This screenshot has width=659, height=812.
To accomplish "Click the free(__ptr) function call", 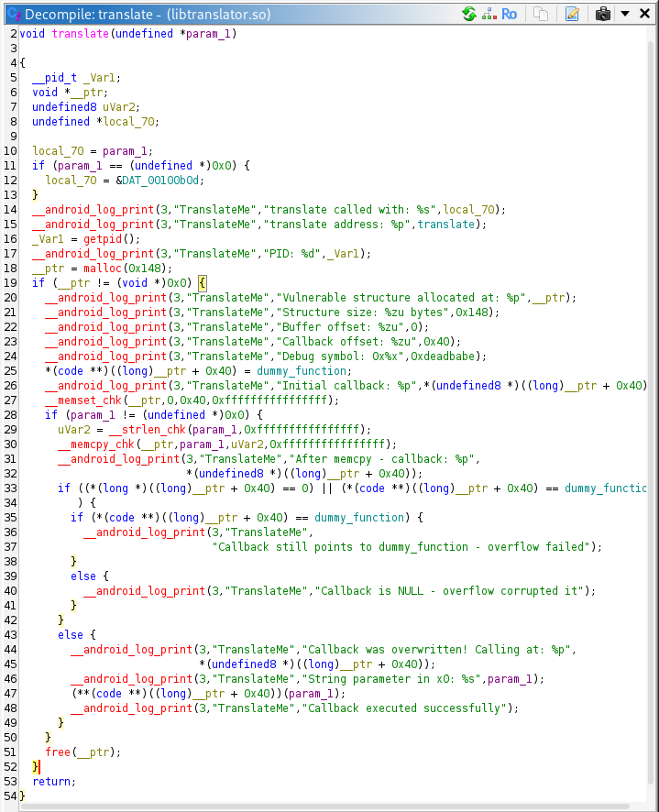I will (59, 752).
